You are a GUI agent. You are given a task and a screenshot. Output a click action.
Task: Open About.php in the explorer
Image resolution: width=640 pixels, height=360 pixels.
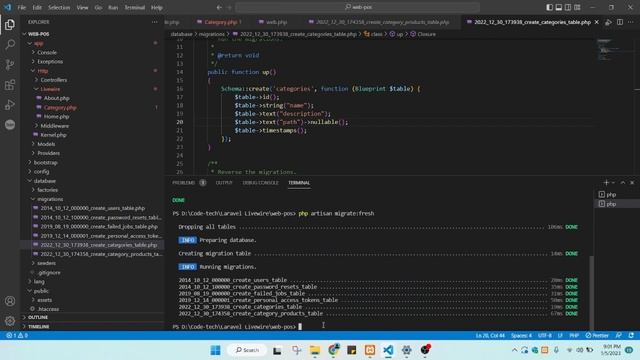pyautogui.click(x=92, y=98)
